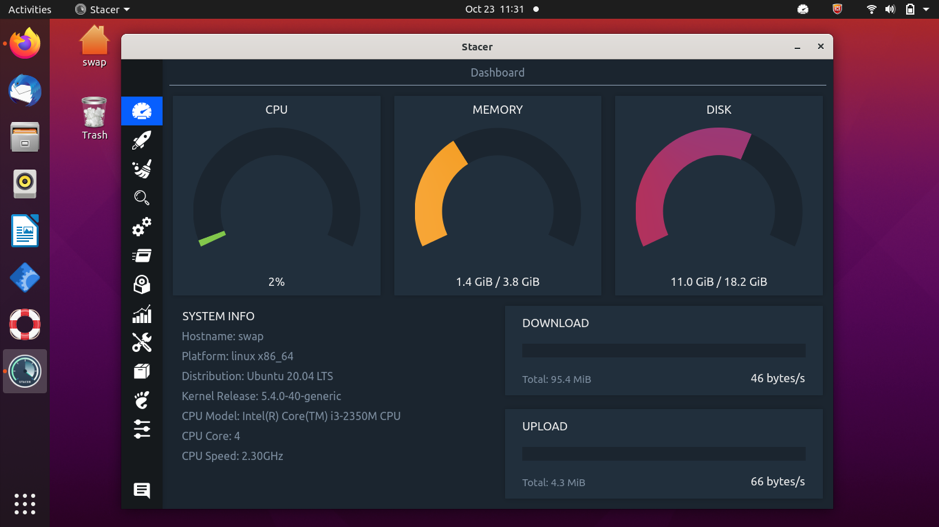Open the Trash desktop icon
Screen dimensions: 939x527
coord(94,118)
